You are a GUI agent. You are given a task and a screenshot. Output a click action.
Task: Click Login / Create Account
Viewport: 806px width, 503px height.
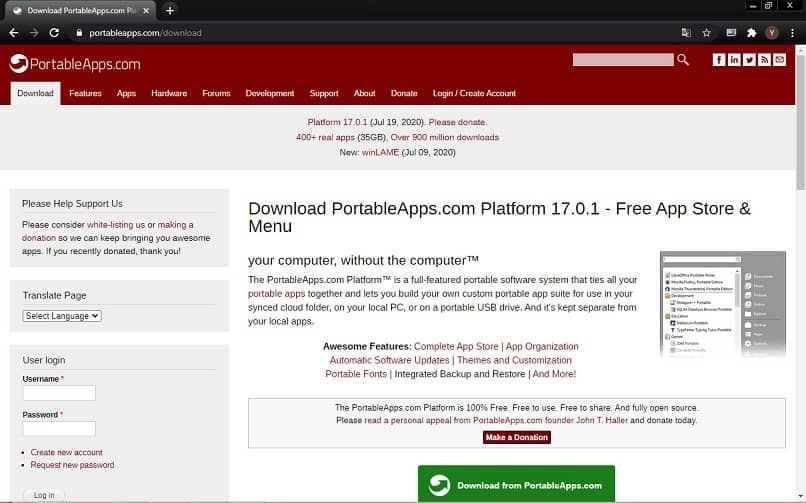(474, 94)
